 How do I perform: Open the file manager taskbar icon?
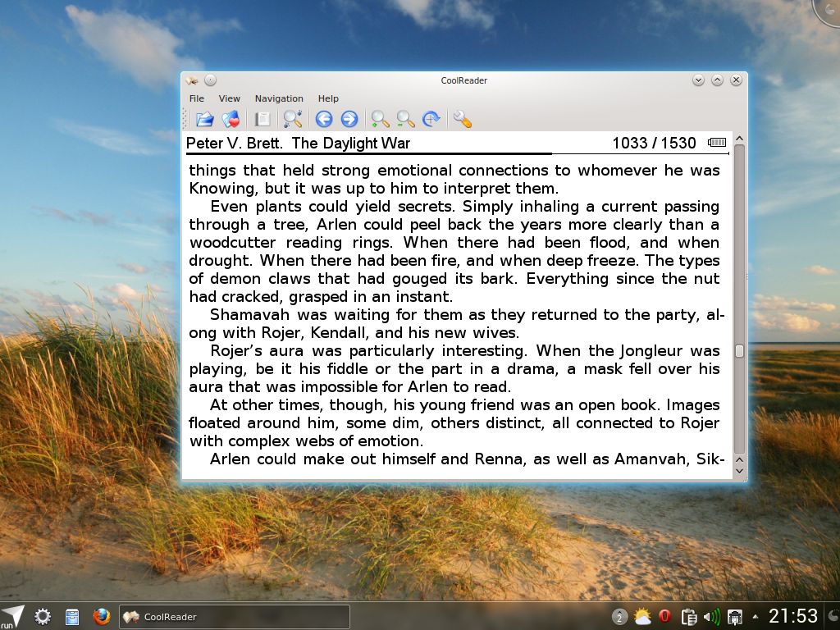72,617
